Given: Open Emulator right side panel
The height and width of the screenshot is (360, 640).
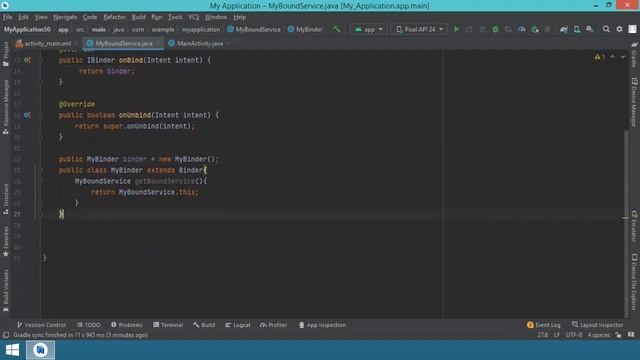Looking at the screenshot, I should [x=634, y=227].
